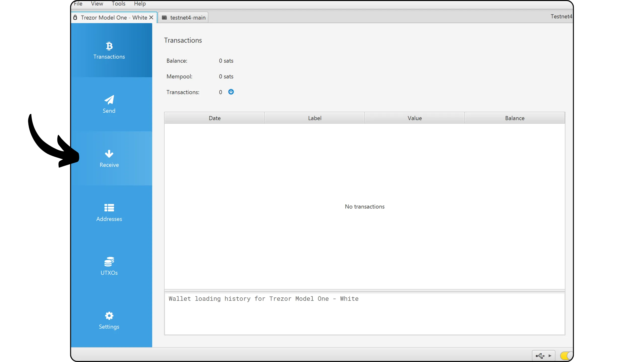The width and height of the screenshot is (644, 362).
Task: Click the Label column header
Action: [x=314, y=118]
